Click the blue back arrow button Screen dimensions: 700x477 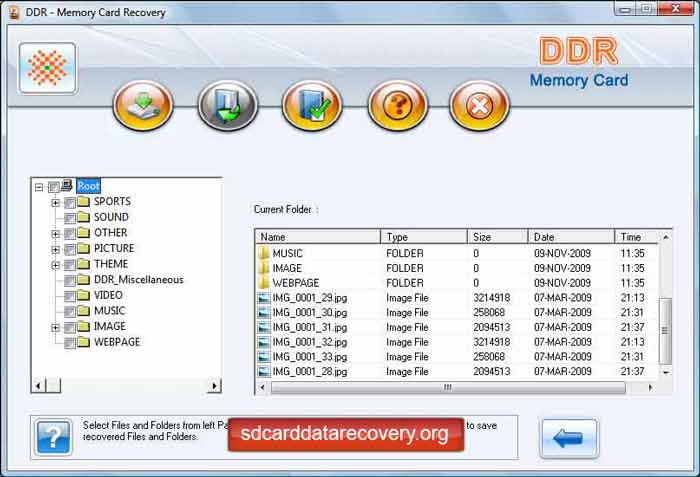569,438
